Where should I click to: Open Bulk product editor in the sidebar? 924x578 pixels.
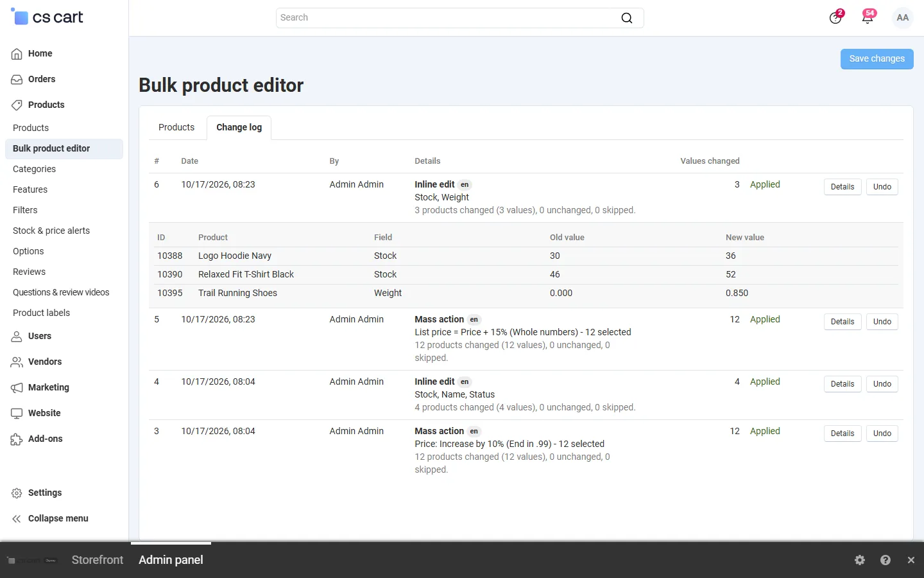[64, 148]
